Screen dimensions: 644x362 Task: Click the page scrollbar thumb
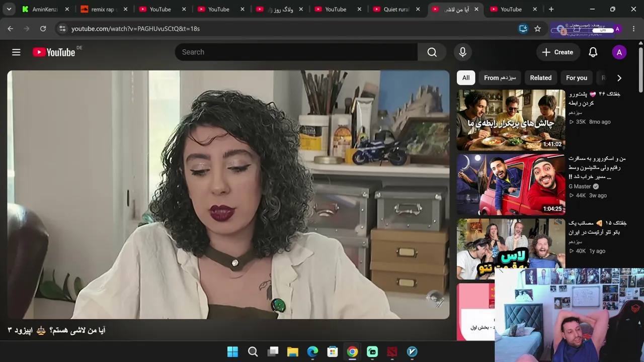tap(640, 70)
